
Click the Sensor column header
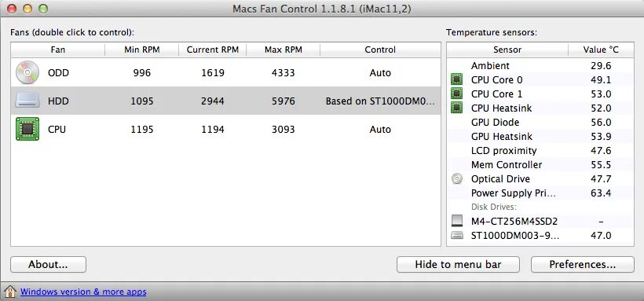pos(507,50)
